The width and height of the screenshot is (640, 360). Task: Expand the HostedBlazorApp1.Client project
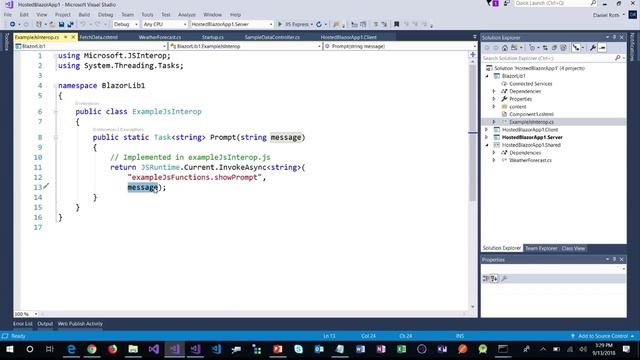(487, 130)
